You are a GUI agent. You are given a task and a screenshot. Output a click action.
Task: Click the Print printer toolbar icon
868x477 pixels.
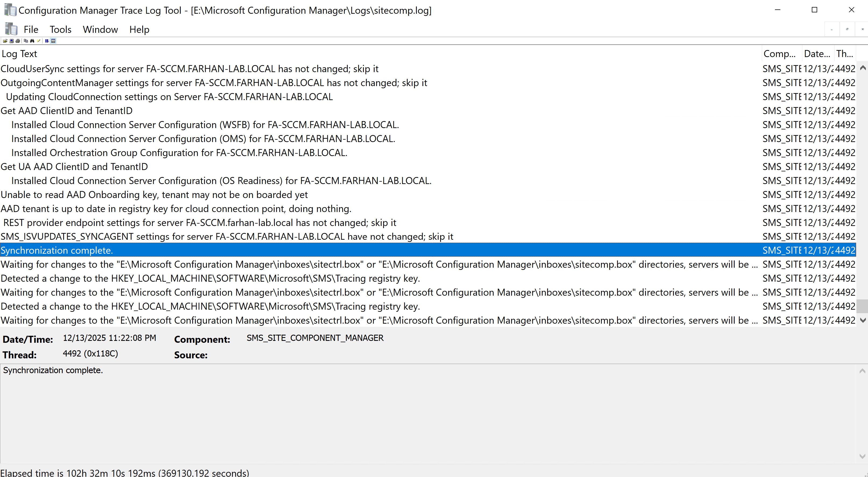[17, 41]
